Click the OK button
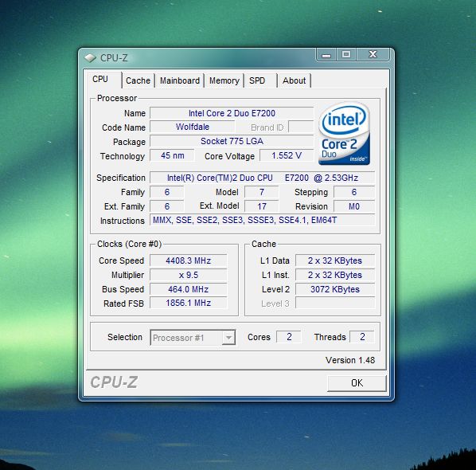Screen dimensions: 476x470 coord(357,383)
